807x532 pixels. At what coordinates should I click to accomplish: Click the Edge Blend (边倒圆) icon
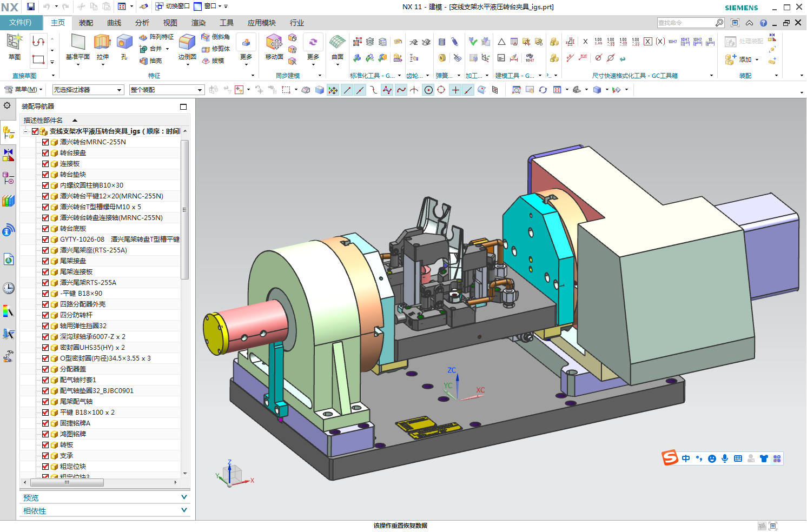(187, 42)
